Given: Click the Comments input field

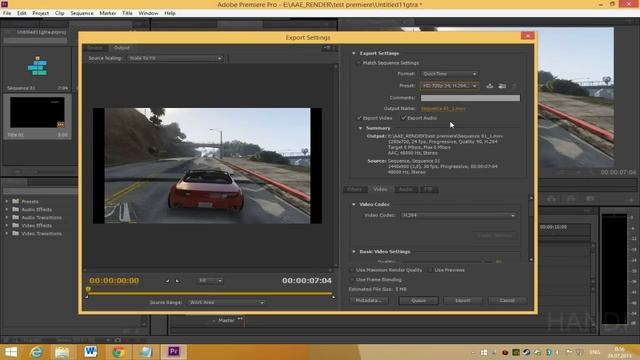Looking at the screenshot, I should coord(470,98).
